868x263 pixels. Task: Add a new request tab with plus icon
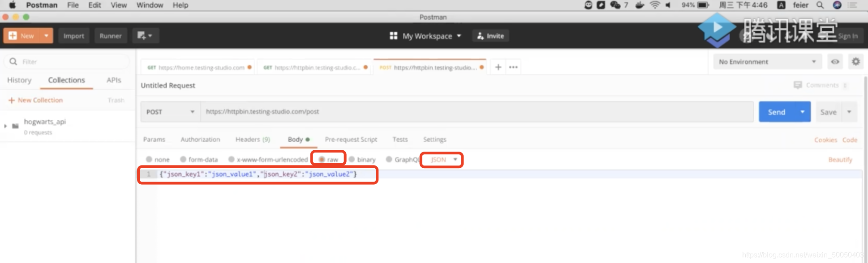click(x=498, y=67)
